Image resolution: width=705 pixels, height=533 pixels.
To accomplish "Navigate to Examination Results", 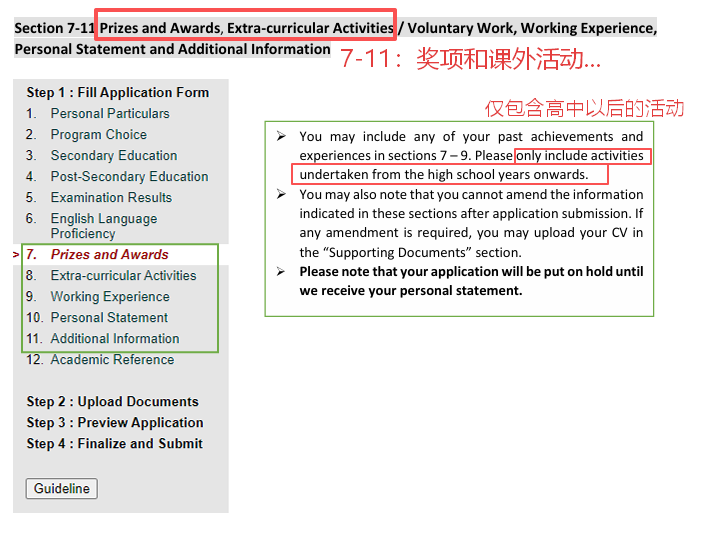I will [111, 198].
